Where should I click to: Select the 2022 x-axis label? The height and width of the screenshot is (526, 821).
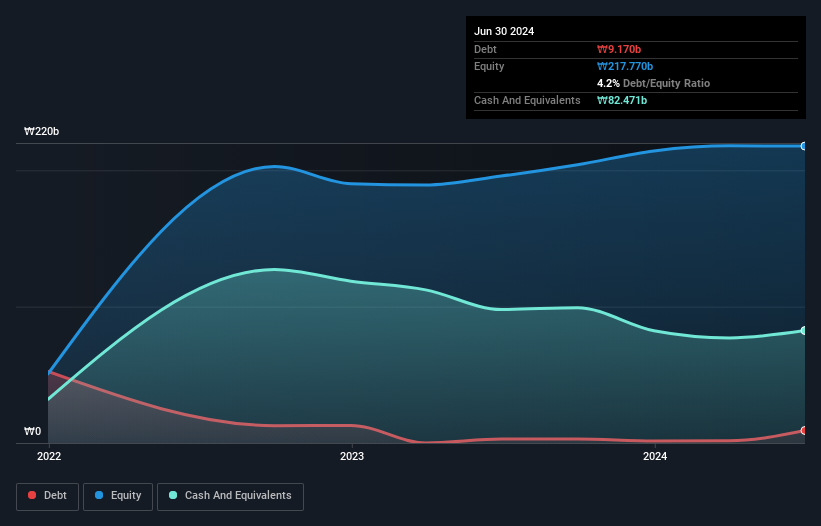pos(49,456)
